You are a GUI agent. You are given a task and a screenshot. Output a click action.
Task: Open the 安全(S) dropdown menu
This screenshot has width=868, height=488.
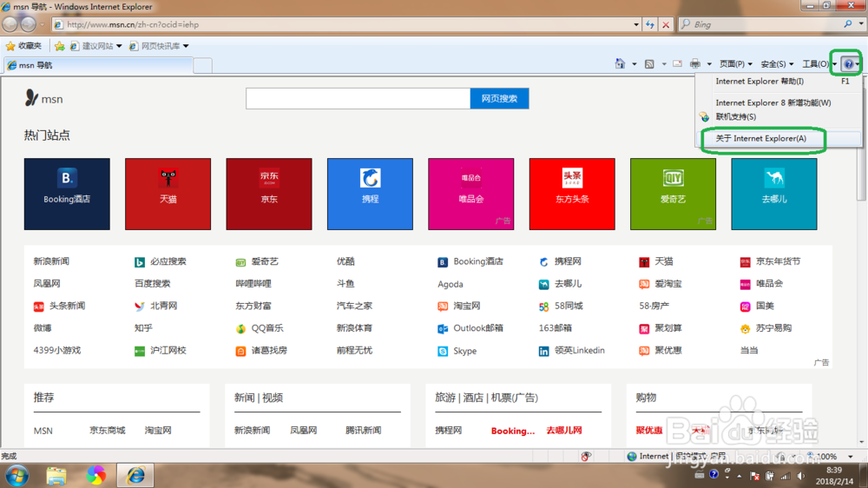point(777,64)
